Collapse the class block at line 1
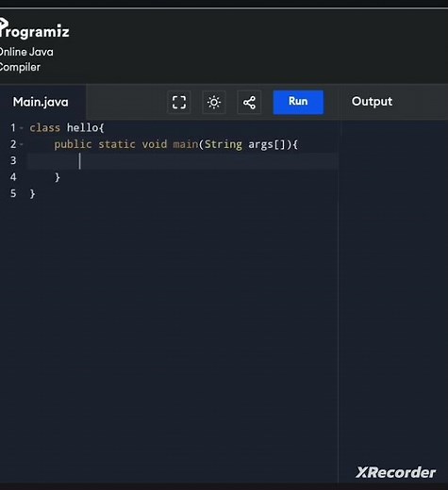This screenshot has height=490, width=448. [22, 128]
